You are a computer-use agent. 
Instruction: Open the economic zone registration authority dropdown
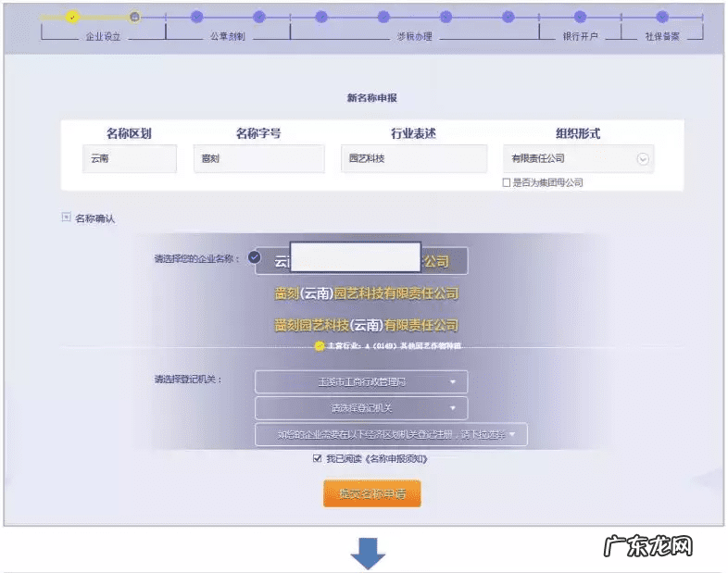pyautogui.click(x=391, y=434)
